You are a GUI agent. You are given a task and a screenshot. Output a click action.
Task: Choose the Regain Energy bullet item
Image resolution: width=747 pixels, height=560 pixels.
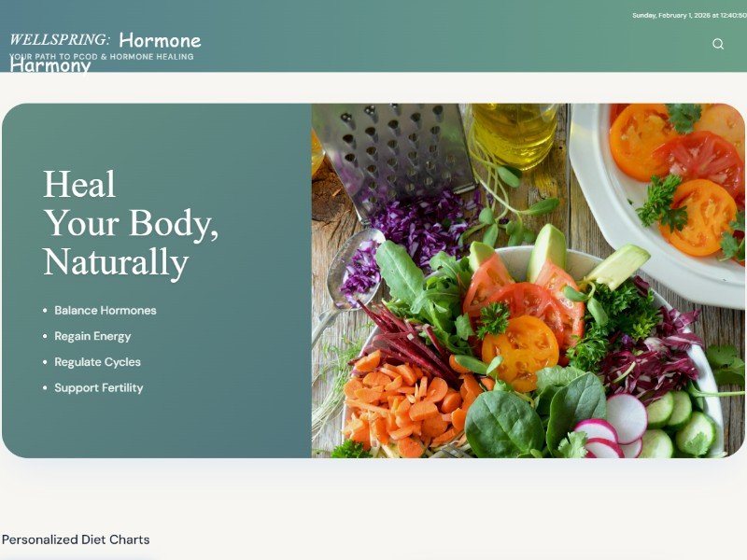[92, 336]
